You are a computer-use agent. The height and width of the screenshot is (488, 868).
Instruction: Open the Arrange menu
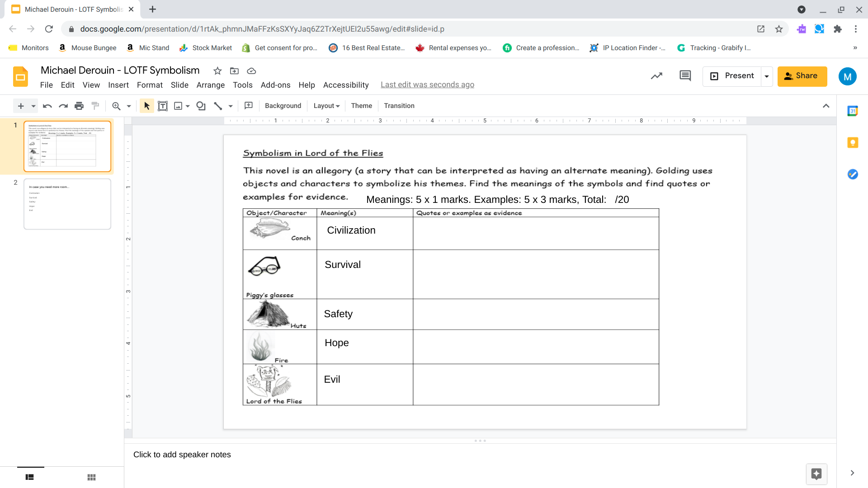(210, 85)
